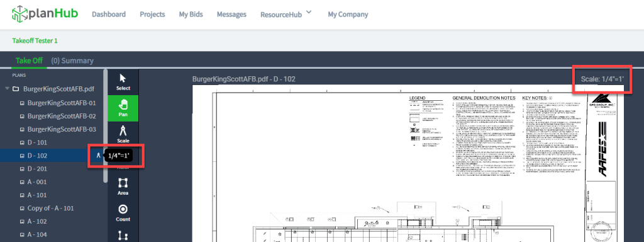
Task: Go to the Projects page
Action: (x=152, y=14)
